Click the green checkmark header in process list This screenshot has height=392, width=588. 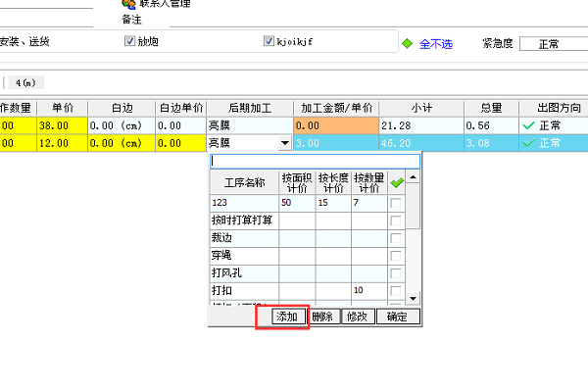[396, 182]
